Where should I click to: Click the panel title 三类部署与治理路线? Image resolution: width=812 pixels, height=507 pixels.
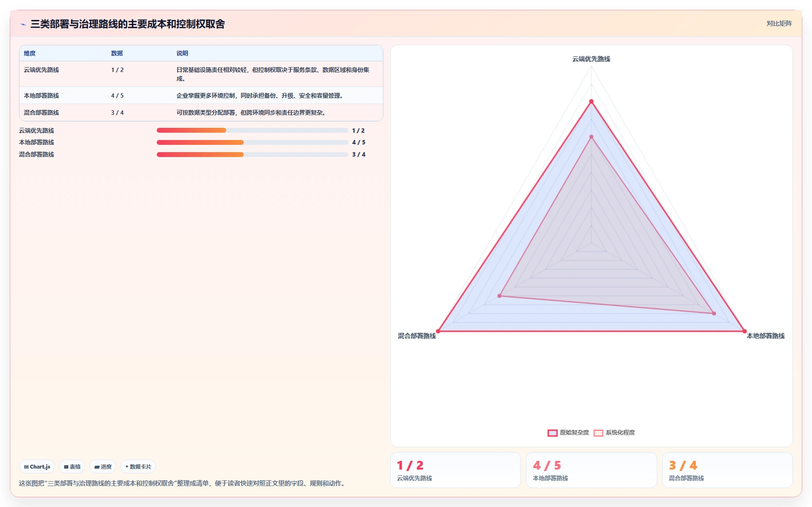(x=127, y=24)
